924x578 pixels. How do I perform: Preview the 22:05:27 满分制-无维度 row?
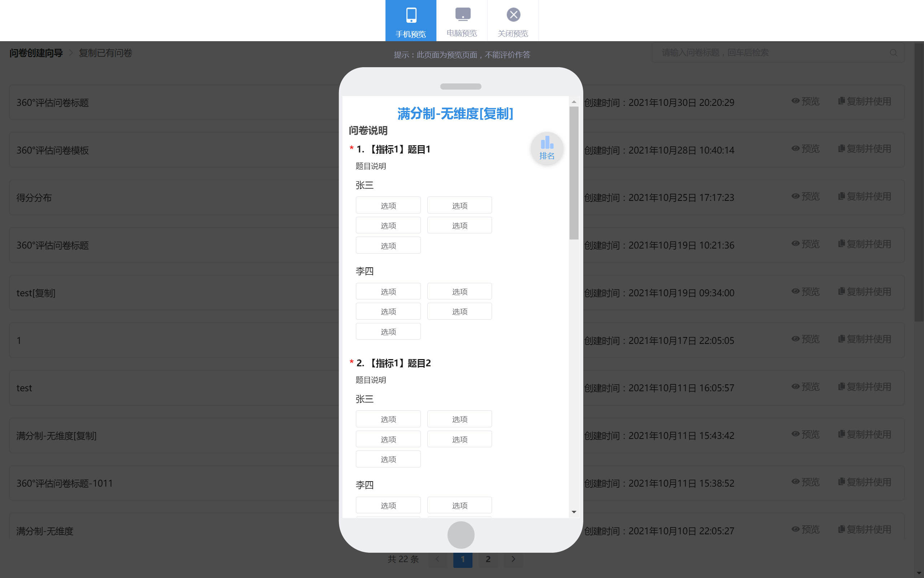pos(806,530)
